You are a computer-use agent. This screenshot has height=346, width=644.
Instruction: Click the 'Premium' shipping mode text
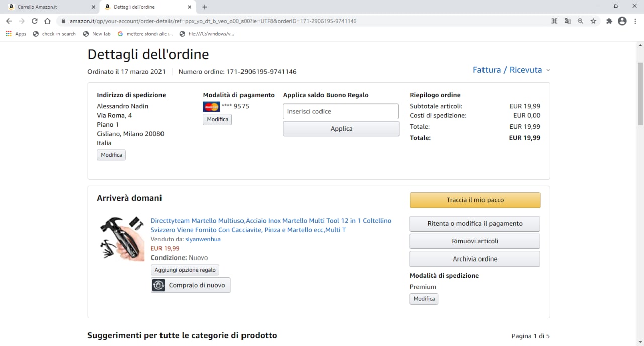point(423,287)
